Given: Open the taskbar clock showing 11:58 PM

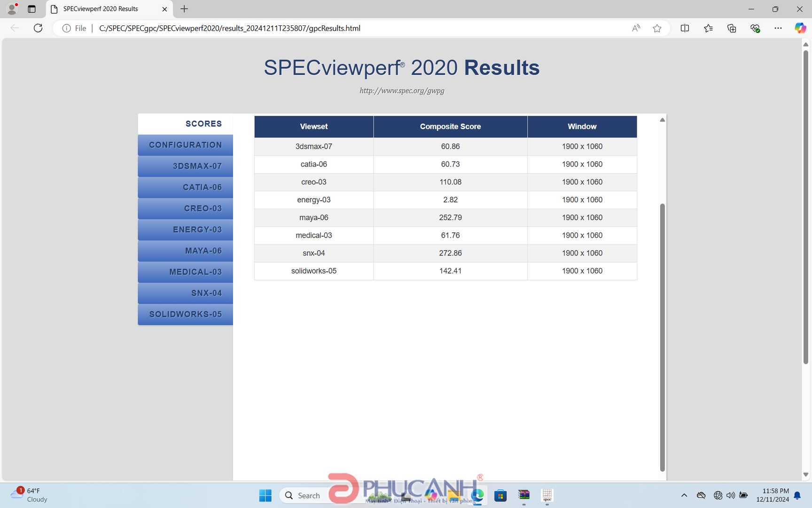Looking at the screenshot, I should (773, 495).
